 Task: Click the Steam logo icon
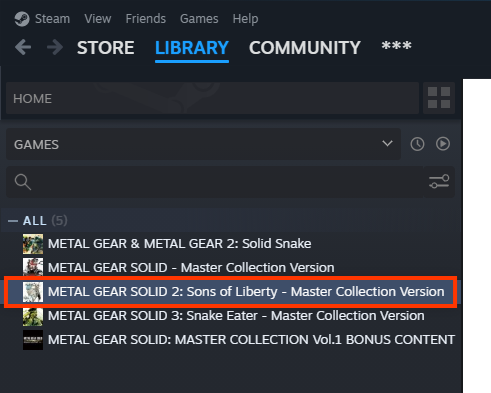(x=22, y=19)
